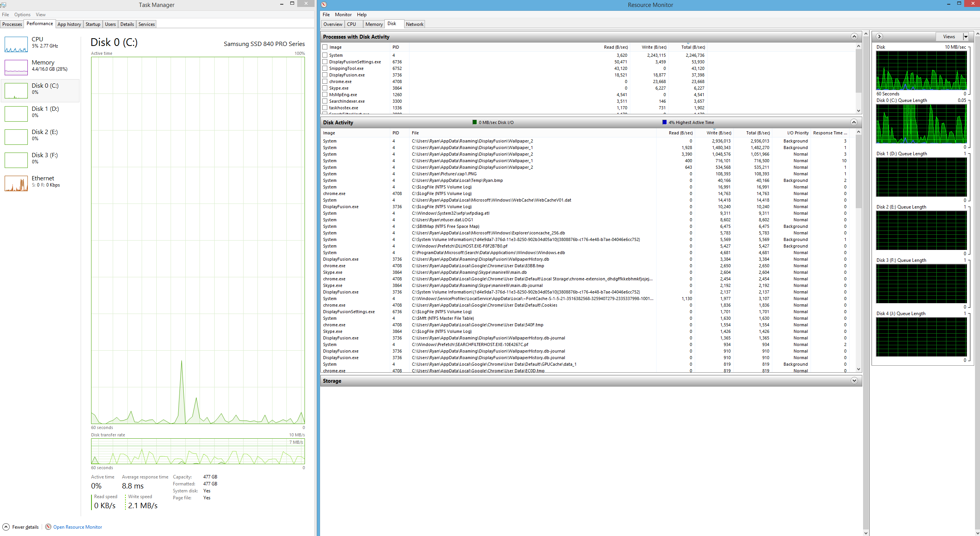Expand the Storage section
Viewport: 980px width, 536px height.
(854, 381)
